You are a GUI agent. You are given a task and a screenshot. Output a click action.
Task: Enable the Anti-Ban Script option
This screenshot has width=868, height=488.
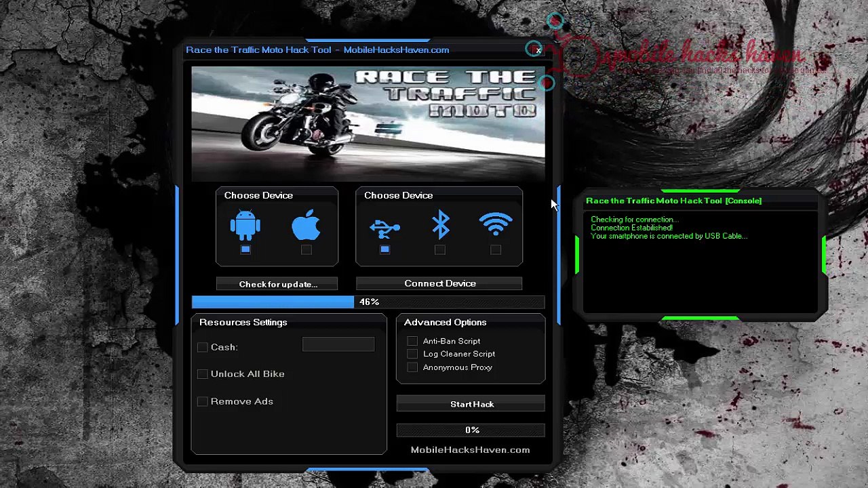point(412,341)
